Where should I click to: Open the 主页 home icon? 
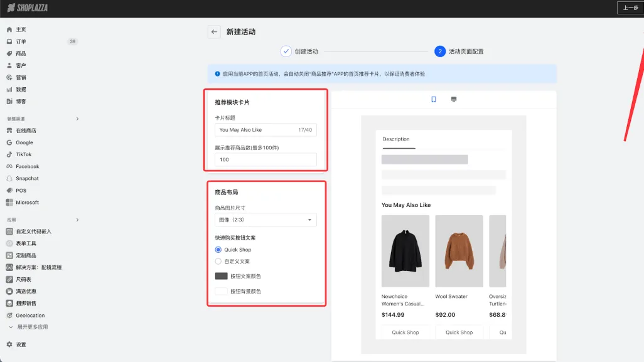pos(9,29)
